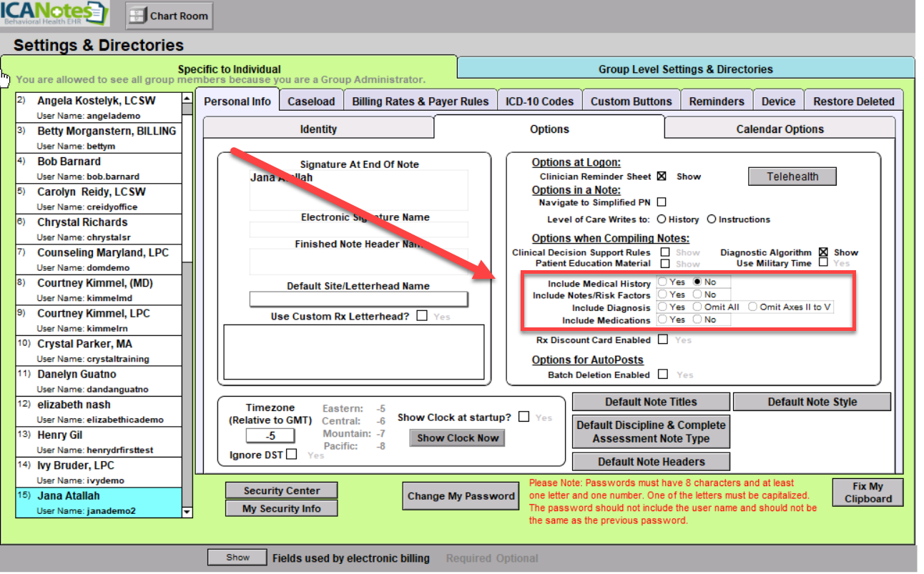This screenshot has height=574, width=924.
Task: Switch to the Caseload tab
Action: pos(311,102)
